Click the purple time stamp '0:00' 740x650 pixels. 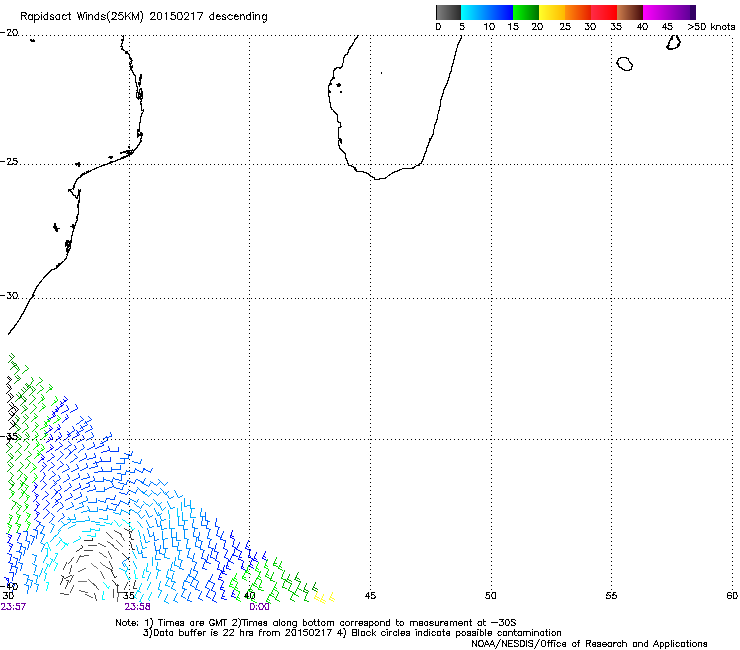(259, 607)
